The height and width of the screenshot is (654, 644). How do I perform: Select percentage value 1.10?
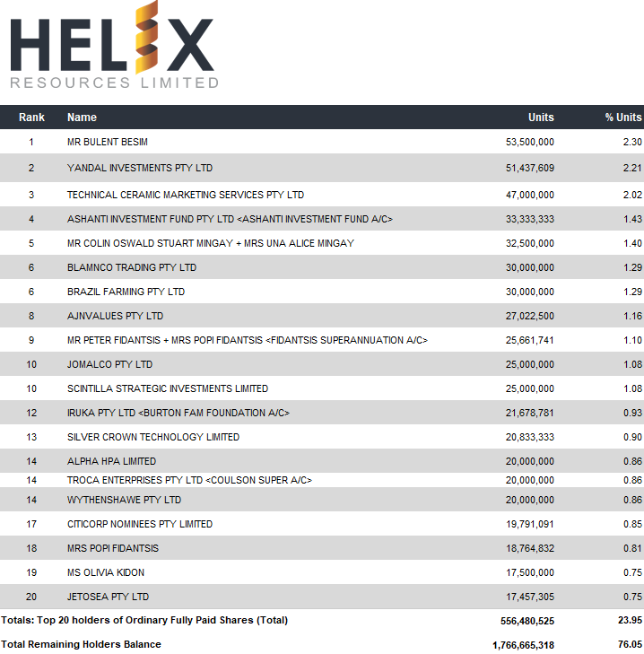pos(632,340)
